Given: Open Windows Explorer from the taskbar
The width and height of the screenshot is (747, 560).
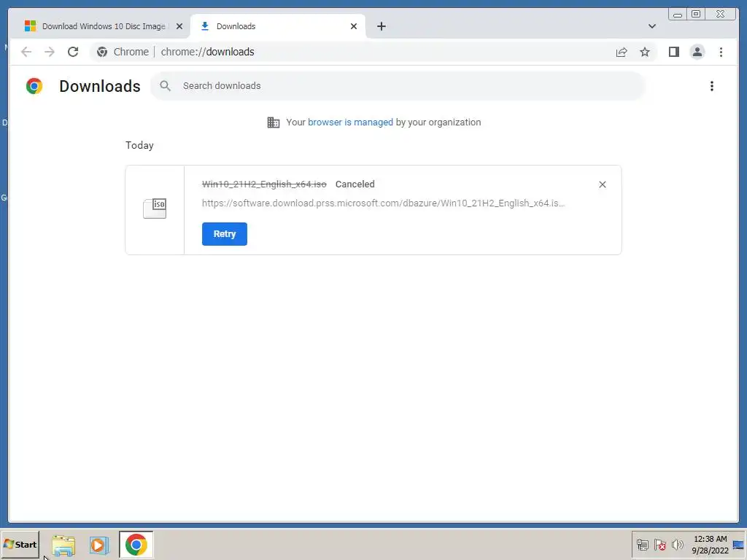Looking at the screenshot, I should click(x=63, y=545).
